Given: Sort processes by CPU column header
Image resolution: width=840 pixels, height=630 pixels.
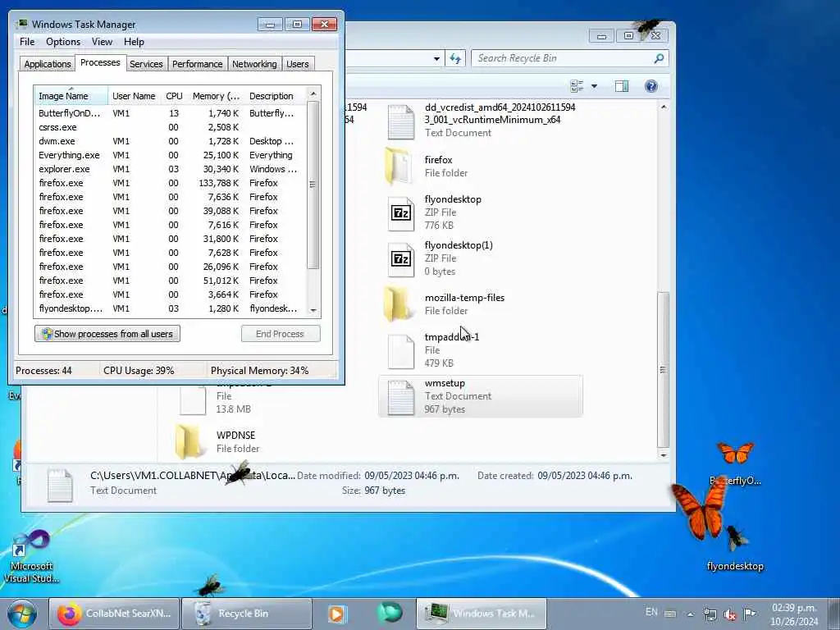Looking at the screenshot, I should (174, 96).
